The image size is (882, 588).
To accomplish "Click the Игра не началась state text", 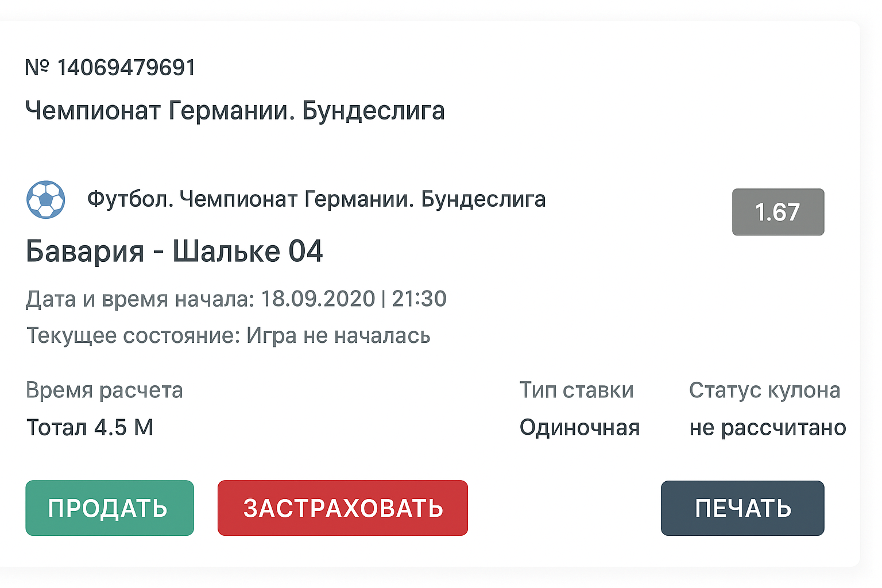I will click(338, 335).
